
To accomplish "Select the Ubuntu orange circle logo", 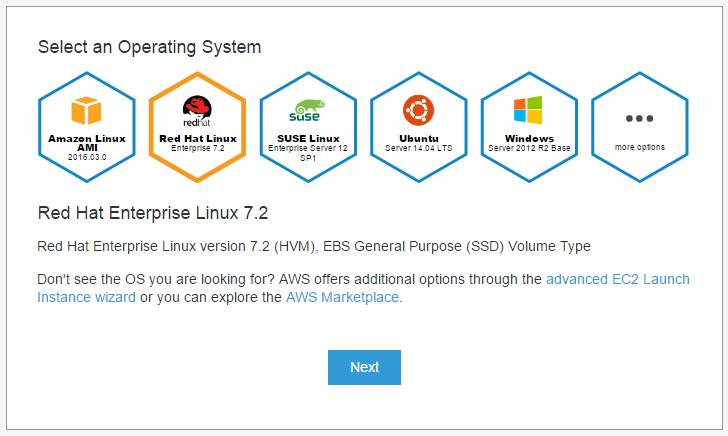I will [x=418, y=111].
